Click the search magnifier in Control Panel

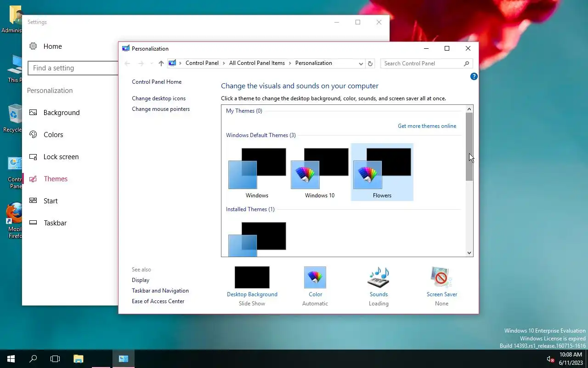pyautogui.click(x=466, y=63)
